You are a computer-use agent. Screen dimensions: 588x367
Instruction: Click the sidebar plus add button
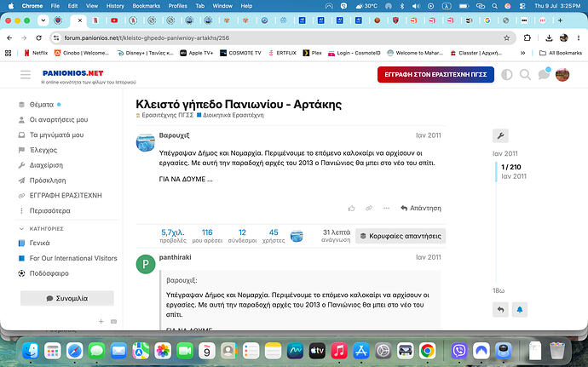(x=101, y=321)
